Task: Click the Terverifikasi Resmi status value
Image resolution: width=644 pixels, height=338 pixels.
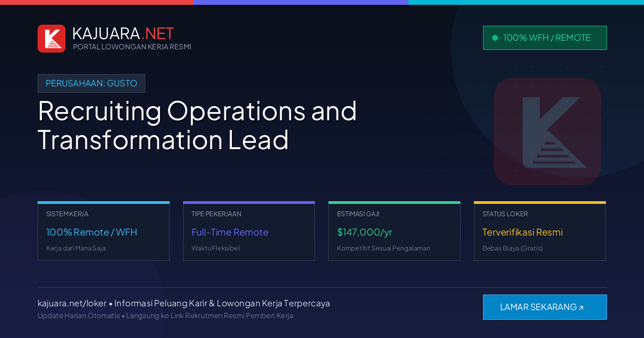Action: click(x=523, y=232)
